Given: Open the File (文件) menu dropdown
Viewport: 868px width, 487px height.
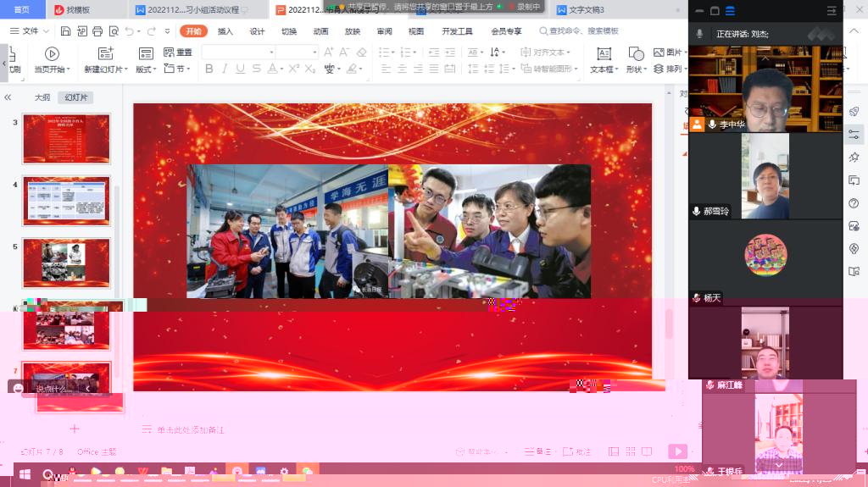Looking at the screenshot, I should 30,31.
